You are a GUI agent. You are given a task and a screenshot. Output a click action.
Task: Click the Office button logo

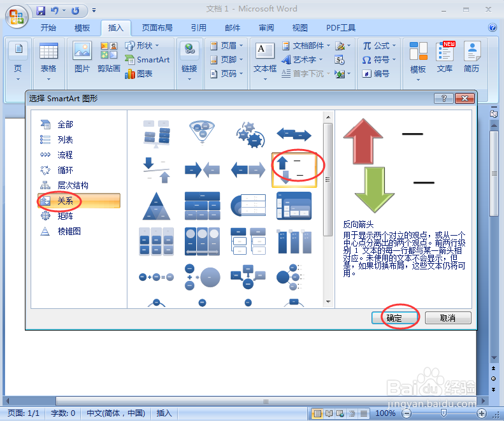click(x=17, y=17)
